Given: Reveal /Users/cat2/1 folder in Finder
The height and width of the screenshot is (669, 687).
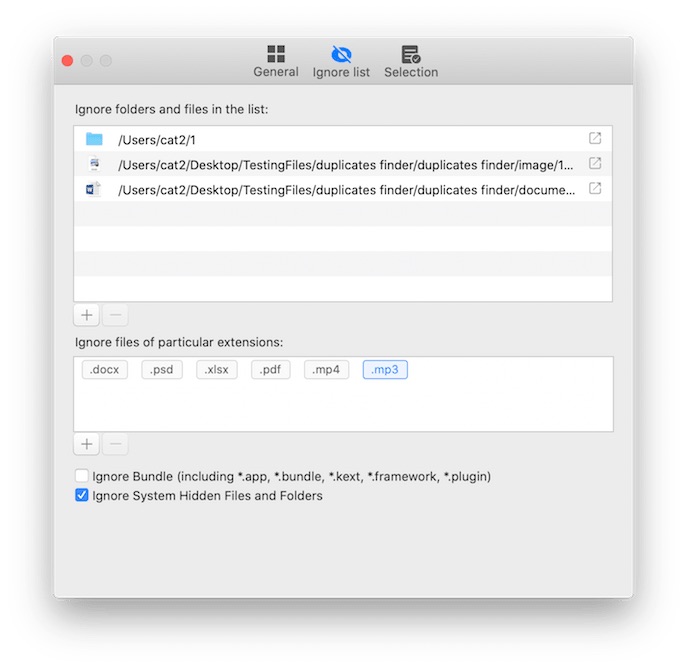Looking at the screenshot, I should 595,138.
